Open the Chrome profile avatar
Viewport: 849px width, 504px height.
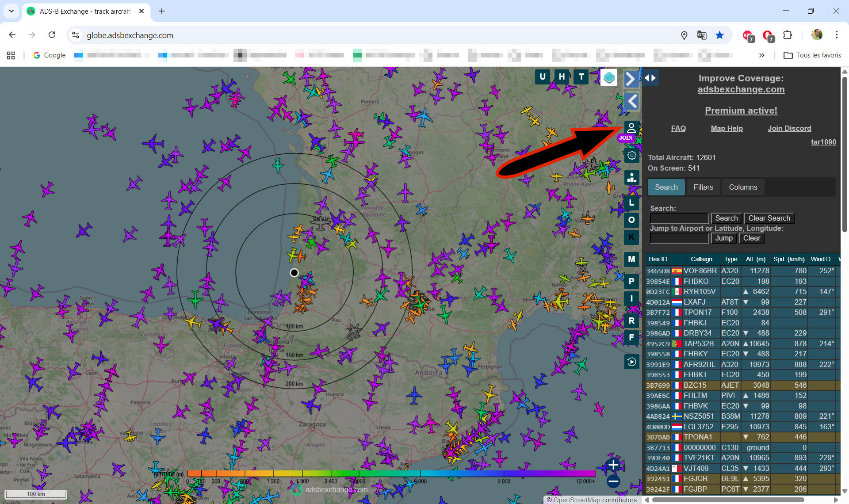[817, 35]
